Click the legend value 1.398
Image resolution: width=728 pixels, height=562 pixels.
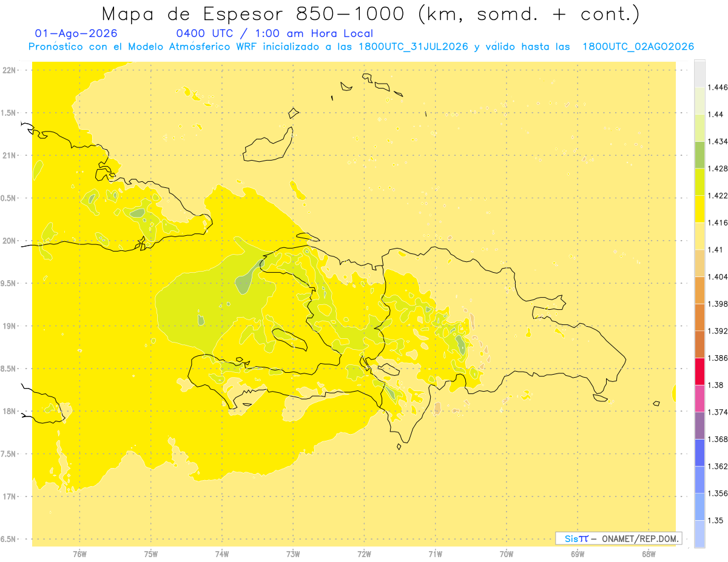tap(719, 304)
